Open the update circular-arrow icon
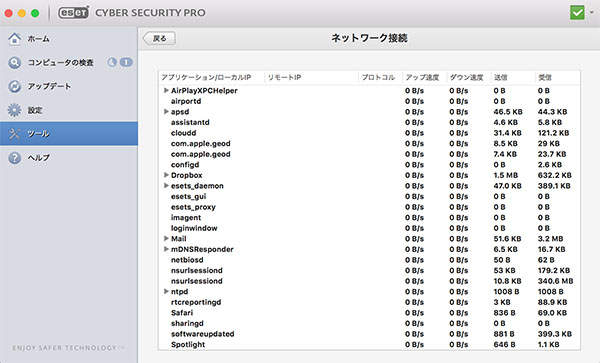The width and height of the screenshot is (600, 363). point(15,86)
